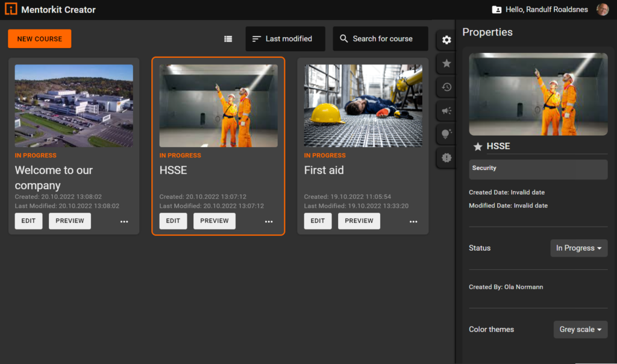Click the exclamation badge alert icon
The width and height of the screenshot is (617, 364).
[x=446, y=157]
